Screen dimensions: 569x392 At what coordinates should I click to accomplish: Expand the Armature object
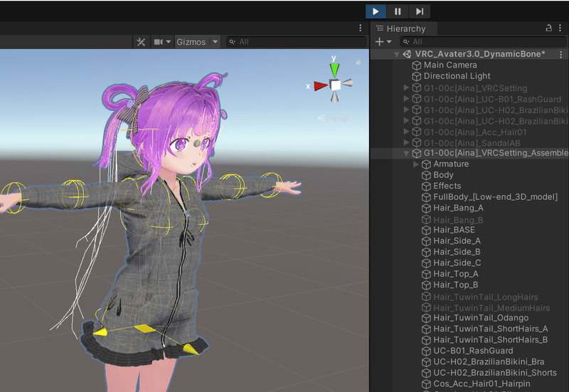tap(416, 164)
